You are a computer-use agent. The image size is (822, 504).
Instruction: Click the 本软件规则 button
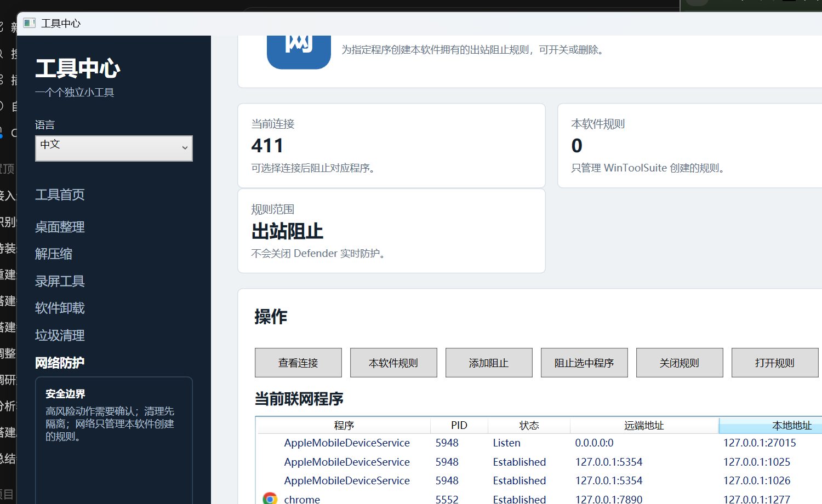(x=393, y=363)
